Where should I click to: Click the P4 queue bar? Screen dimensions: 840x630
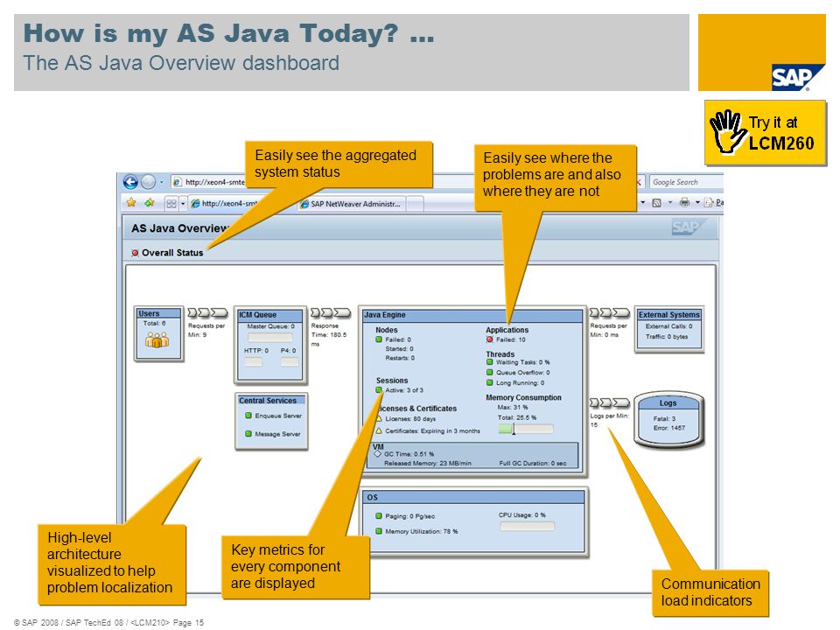[290, 362]
